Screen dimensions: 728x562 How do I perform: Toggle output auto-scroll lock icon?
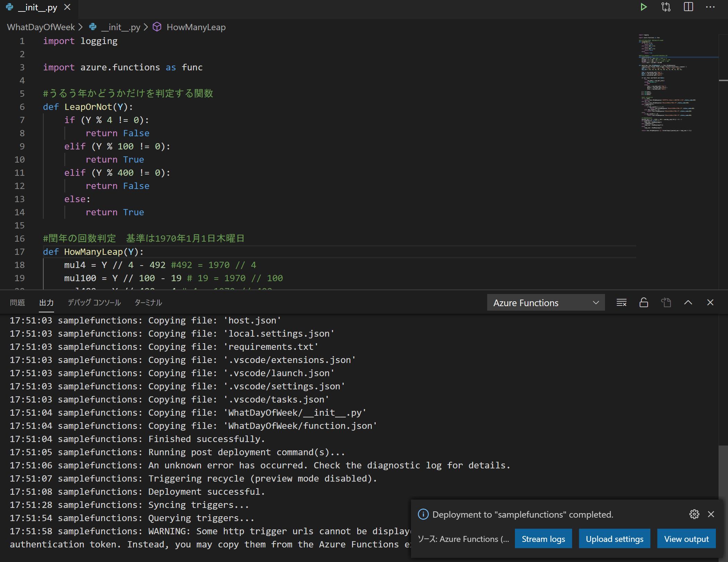click(x=643, y=303)
